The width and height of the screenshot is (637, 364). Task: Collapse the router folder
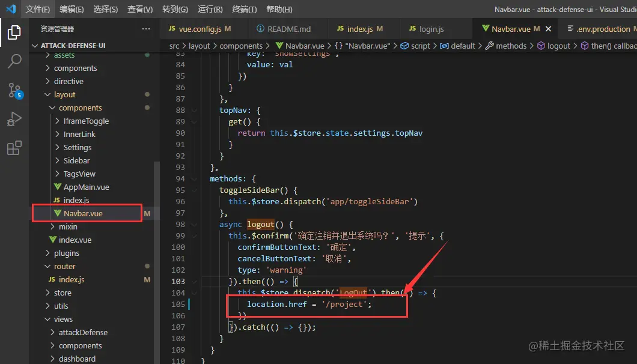click(64, 267)
